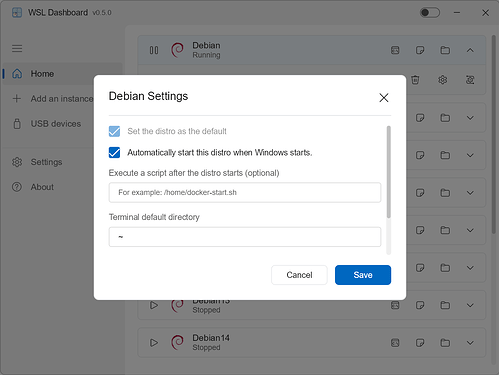Open terminal icon for Debian

tap(395, 50)
